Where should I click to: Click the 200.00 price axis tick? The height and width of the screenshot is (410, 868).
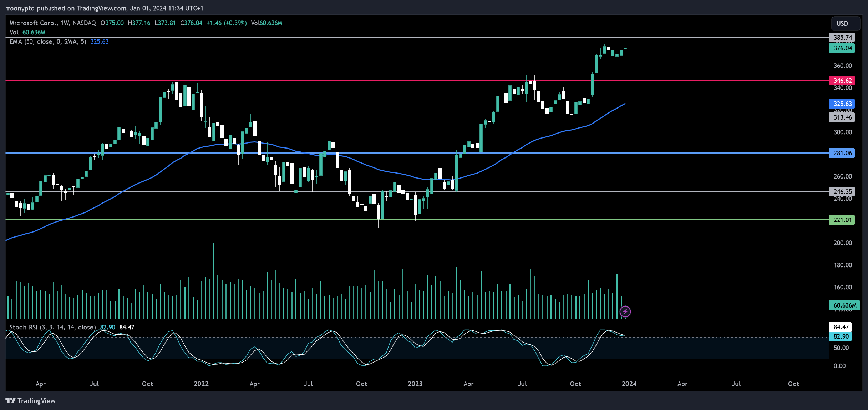coord(843,243)
